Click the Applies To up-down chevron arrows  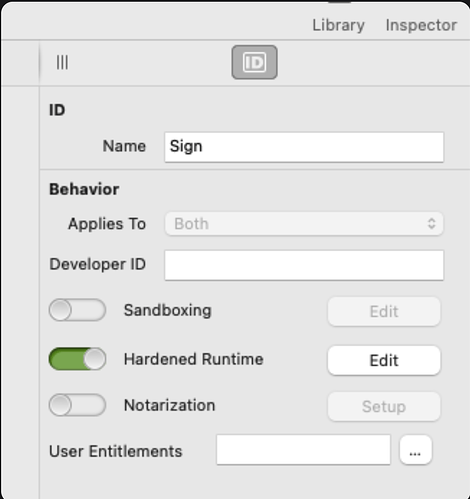pos(431,223)
